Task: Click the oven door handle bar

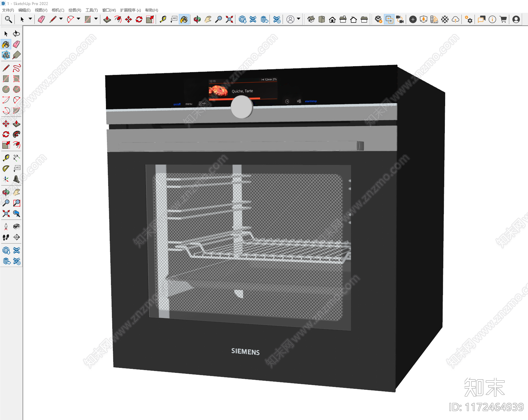Action: (x=241, y=146)
